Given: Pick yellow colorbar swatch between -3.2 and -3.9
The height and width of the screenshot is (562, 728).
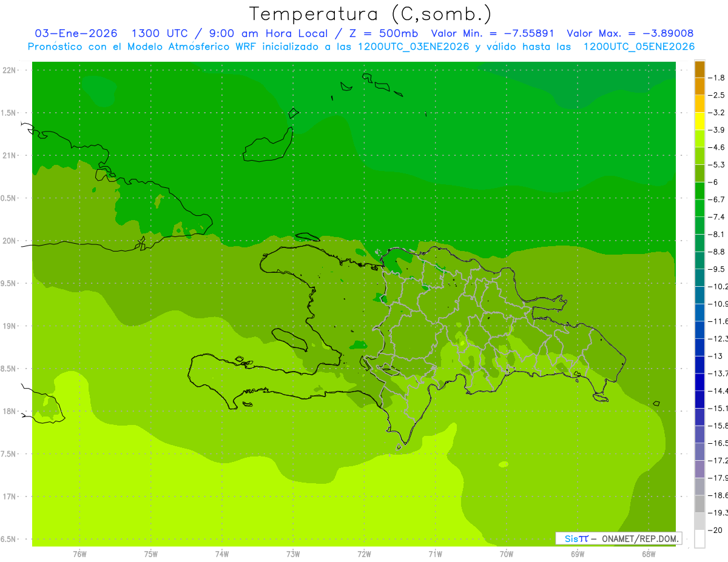Looking at the screenshot, I should (x=699, y=121).
